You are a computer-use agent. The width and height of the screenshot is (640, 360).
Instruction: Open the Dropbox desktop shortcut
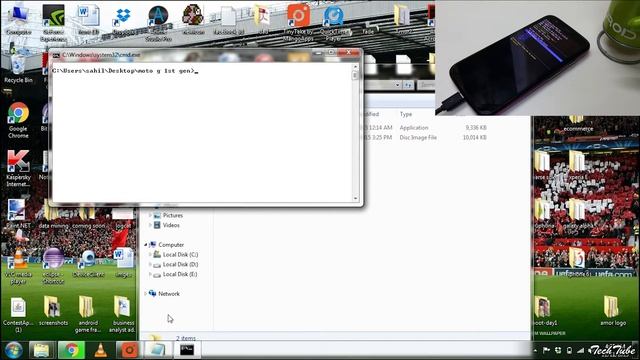pos(122,20)
